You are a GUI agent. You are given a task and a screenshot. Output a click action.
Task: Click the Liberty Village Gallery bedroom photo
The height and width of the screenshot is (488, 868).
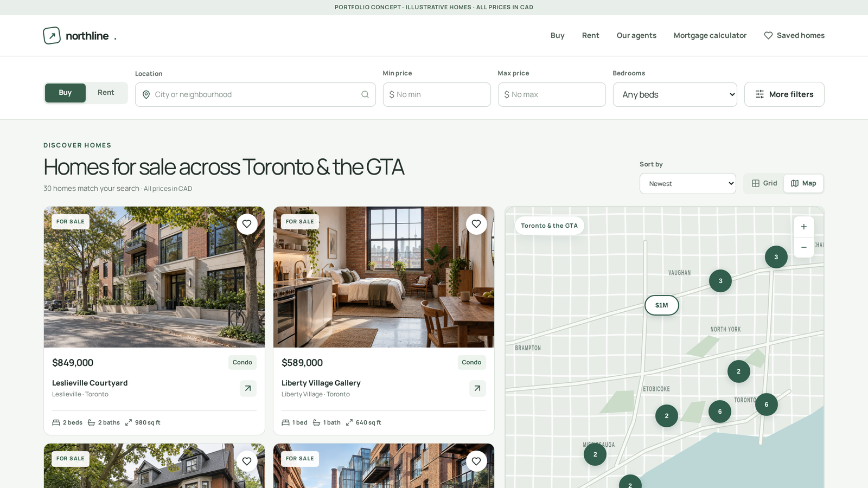(x=384, y=277)
